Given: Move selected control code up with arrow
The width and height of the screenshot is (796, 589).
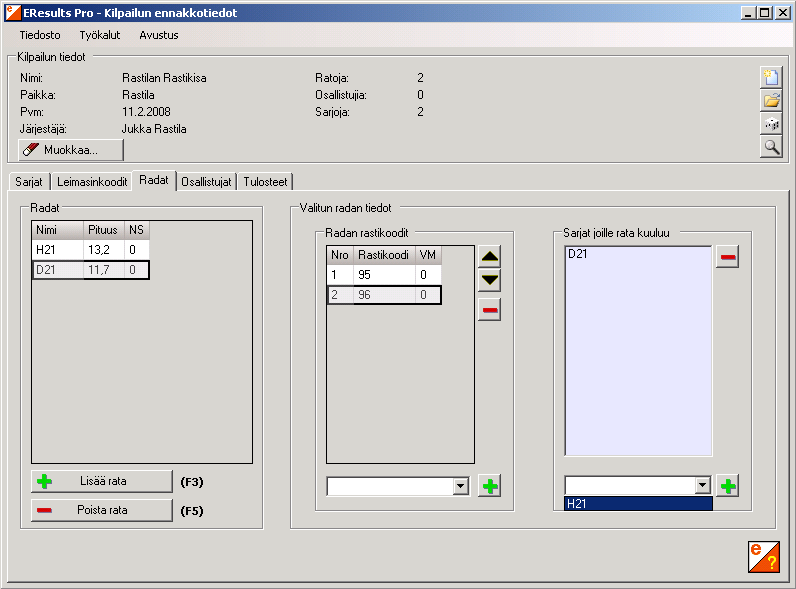Looking at the screenshot, I should click(x=489, y=257).
